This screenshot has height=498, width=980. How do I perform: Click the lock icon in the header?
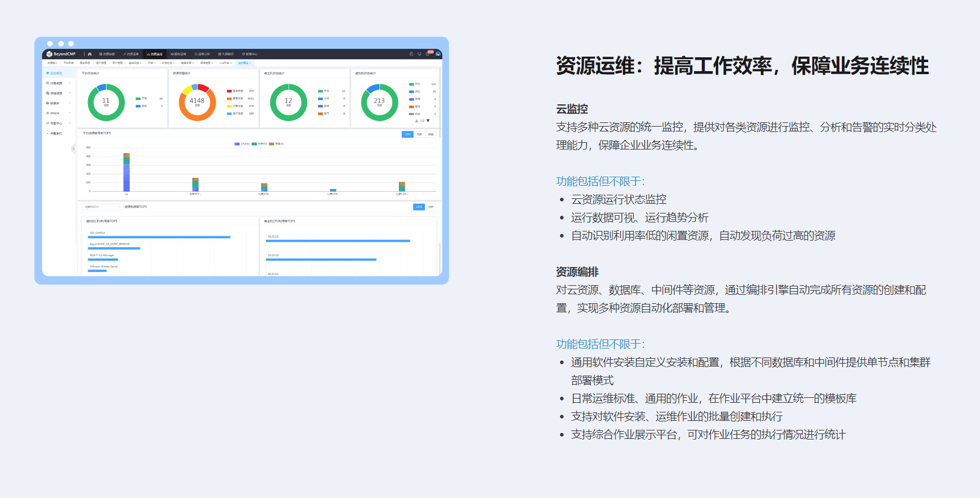[412, 54]
